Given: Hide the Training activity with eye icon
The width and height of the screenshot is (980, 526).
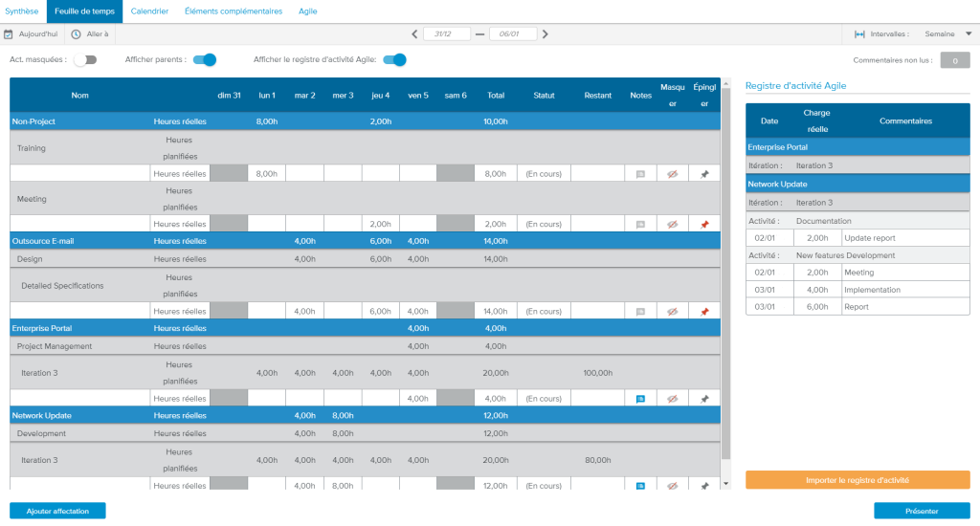Looking at the screenshot, I should point(672,174).
